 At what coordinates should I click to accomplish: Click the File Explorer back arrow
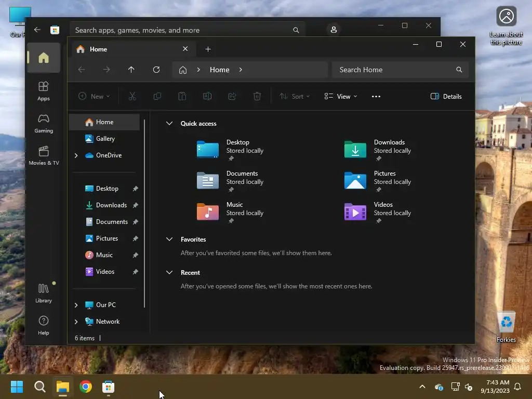click(82, 70)
